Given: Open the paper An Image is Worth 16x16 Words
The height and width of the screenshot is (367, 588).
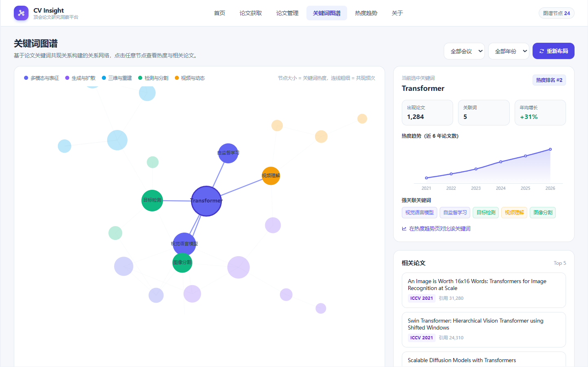Looking at the screenshot, I should pyautogui.click(x=484, y=290).
